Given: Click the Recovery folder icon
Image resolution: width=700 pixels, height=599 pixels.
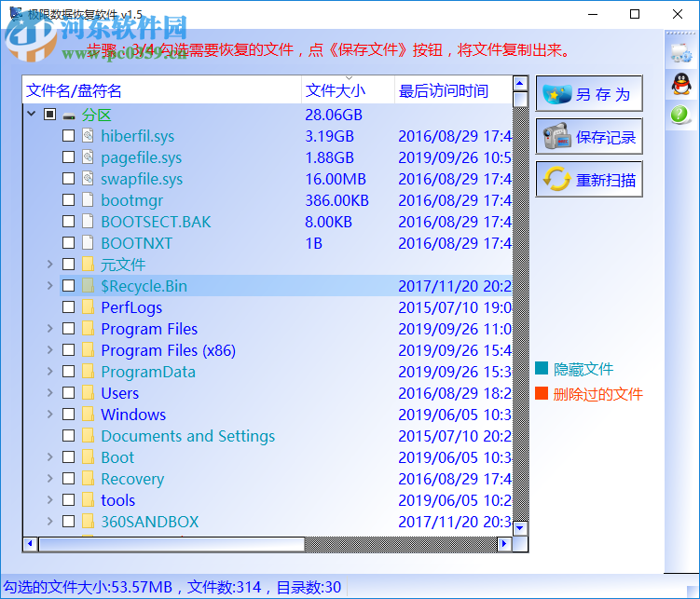Looking at the screenshot, I should pyautogui.click(x=88, y=478).
